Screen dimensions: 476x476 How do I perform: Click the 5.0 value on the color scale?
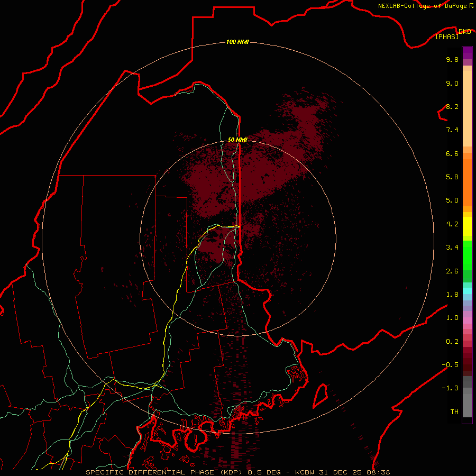pos(452,200)
